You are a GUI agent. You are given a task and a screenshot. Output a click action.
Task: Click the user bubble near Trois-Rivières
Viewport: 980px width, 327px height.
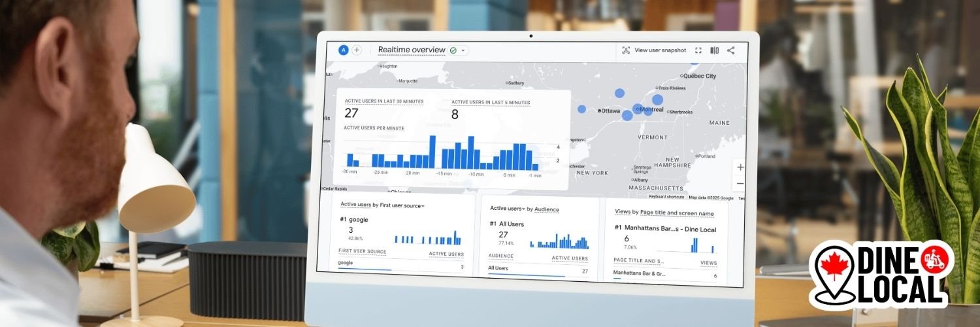point(657,100)
